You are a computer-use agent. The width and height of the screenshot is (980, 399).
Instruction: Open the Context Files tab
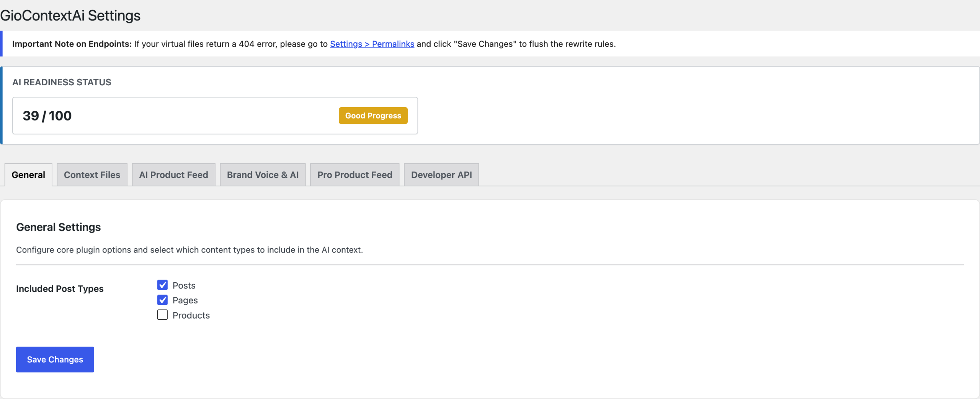[x=92, y=175]
